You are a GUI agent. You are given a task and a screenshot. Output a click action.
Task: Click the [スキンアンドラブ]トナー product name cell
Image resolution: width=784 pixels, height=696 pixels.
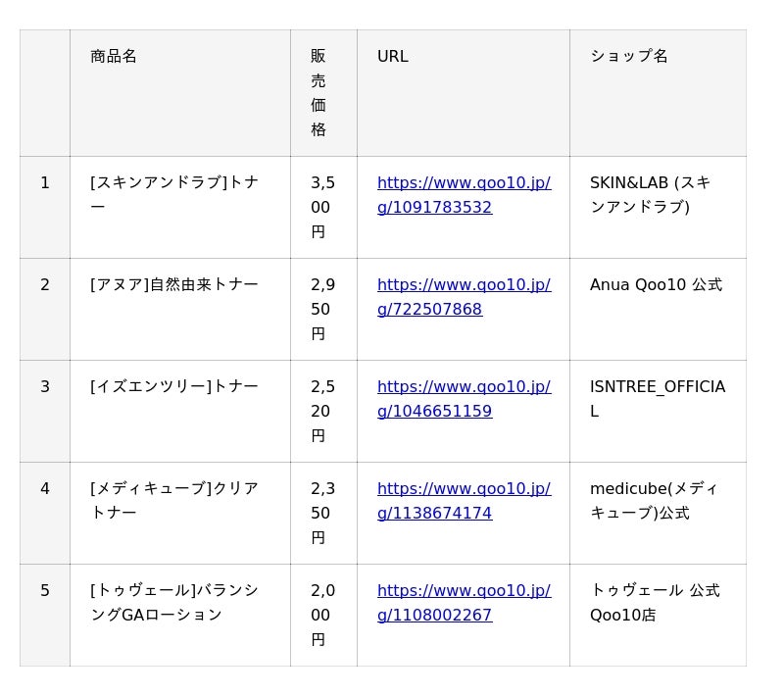pos(174,195)
